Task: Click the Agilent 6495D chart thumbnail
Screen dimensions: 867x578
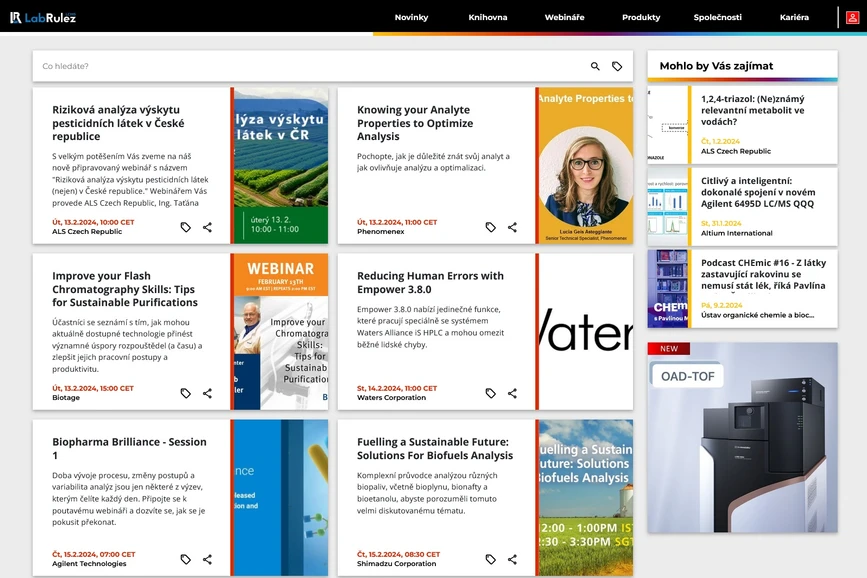Action: tap(667, 207)
